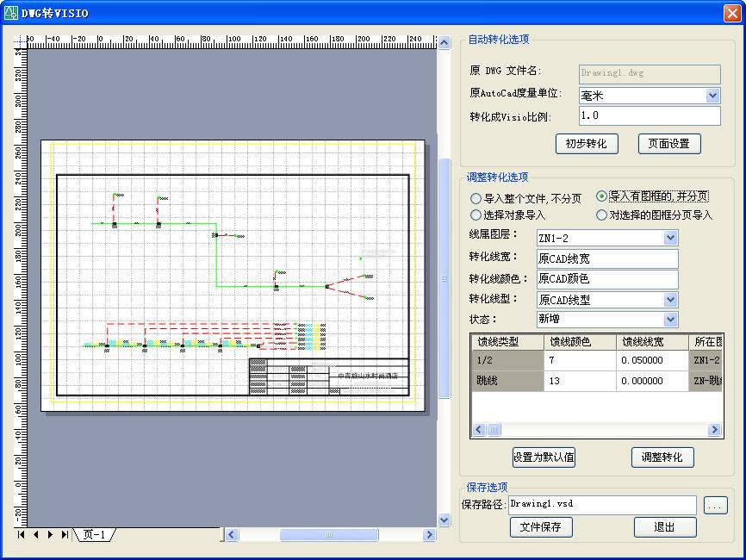Viewport: 746px width, 560px height.
Task: Click the 文件保存 button
Action: click(x=540, y=527)
